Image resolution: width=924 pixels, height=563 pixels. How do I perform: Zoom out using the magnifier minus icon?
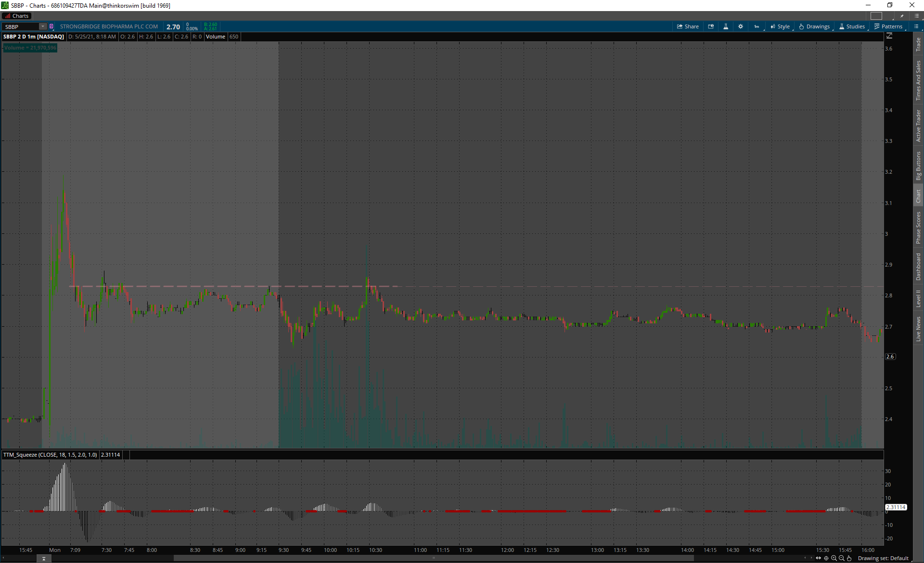click(x=842, y=558)
